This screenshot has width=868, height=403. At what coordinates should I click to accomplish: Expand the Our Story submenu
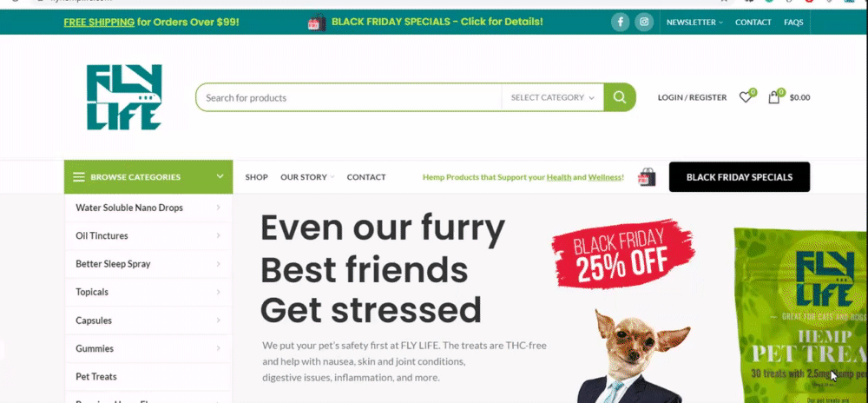click(x=307, y=177)
